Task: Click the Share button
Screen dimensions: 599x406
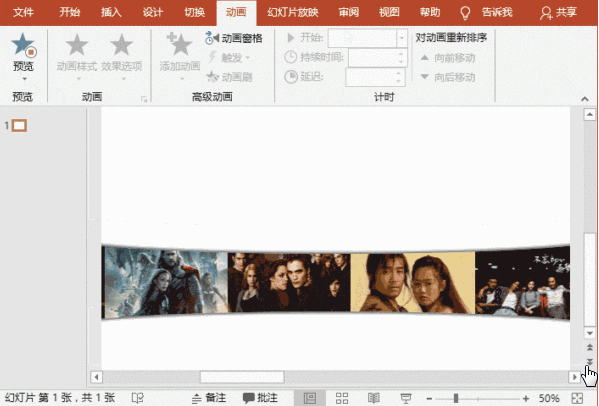Action: pos(558,13)
